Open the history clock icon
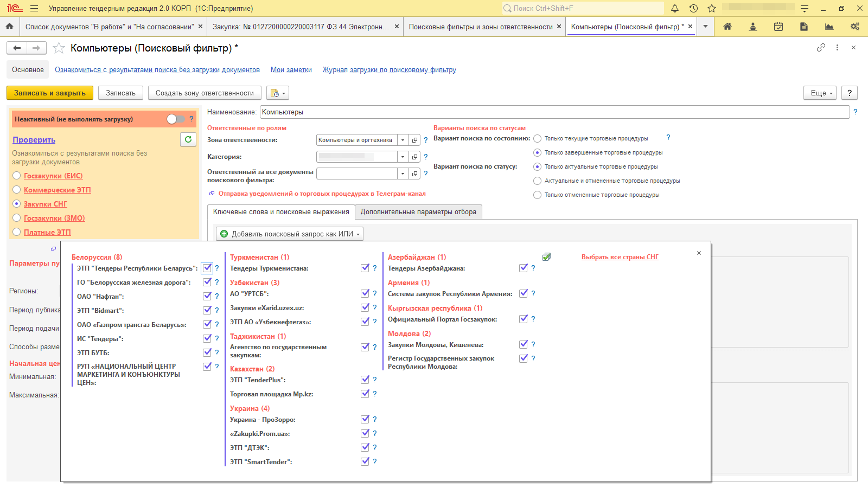 693,9
